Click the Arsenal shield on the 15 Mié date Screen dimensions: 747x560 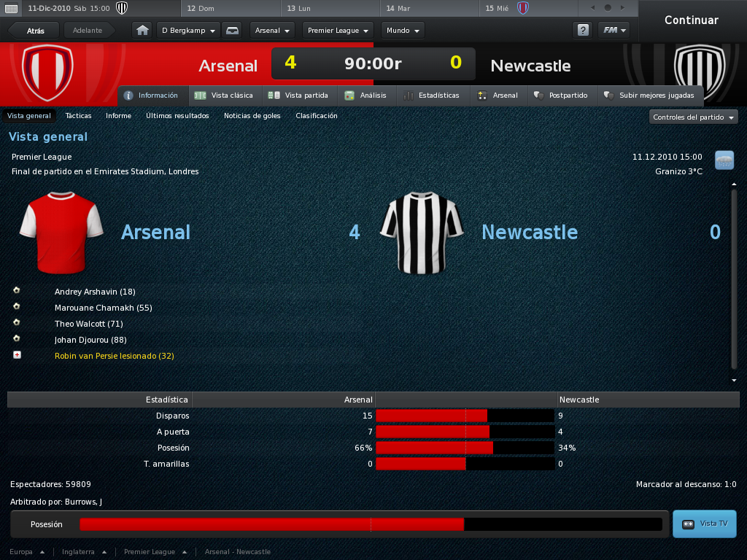click(522, 8)
